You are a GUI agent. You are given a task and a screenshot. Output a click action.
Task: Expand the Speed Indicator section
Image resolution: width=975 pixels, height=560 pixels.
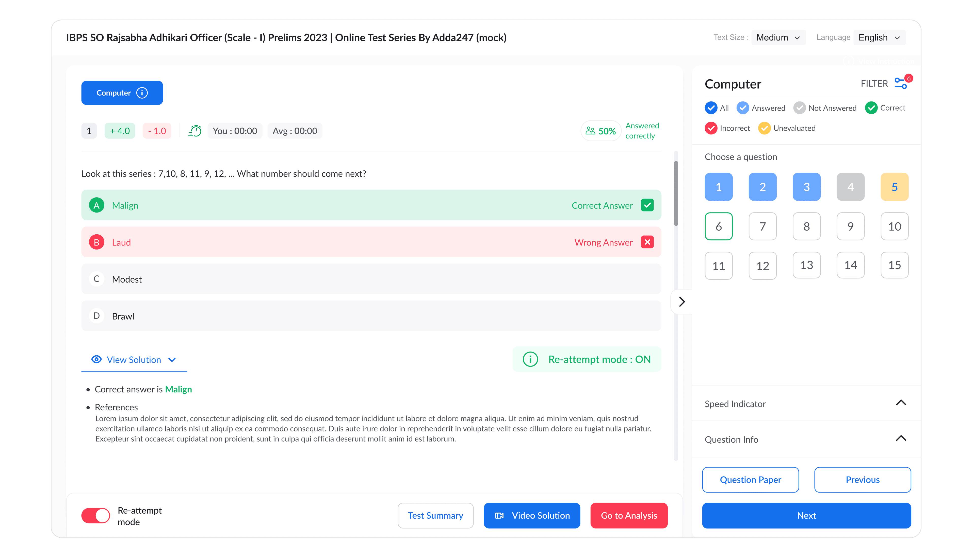pos(901,403)
